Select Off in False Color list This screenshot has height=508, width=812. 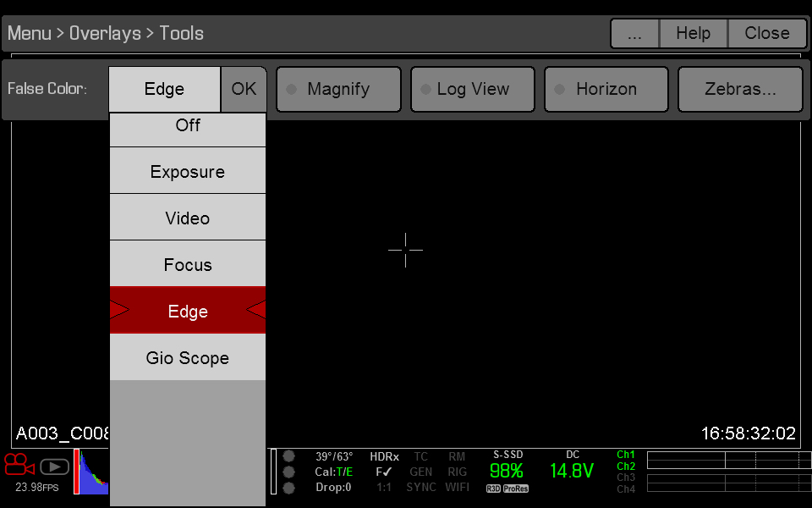(x=188, y=129)
